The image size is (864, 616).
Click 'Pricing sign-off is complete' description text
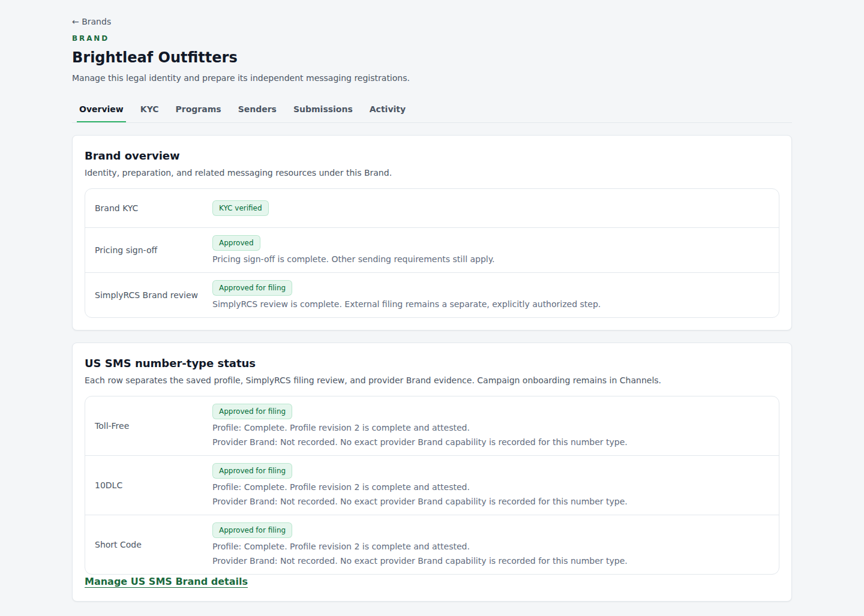pos(353,259)
